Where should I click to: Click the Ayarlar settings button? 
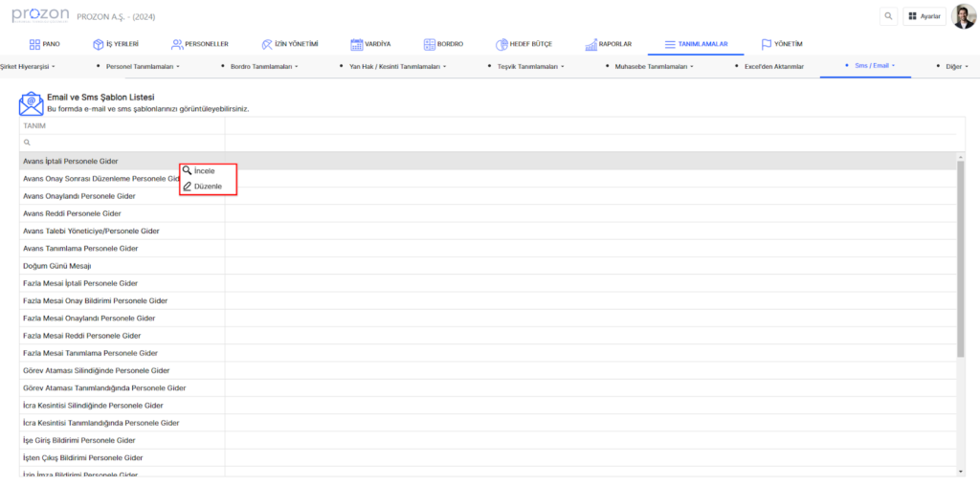924,16
